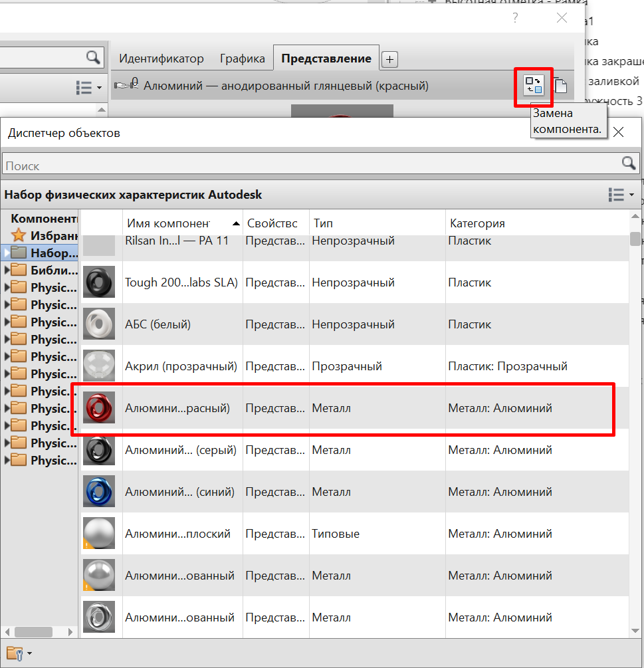Viewport: 644px width, 668px height.
Task: Click the duplicate asset icon beside Replace component
Action: (x=560, y=85)
